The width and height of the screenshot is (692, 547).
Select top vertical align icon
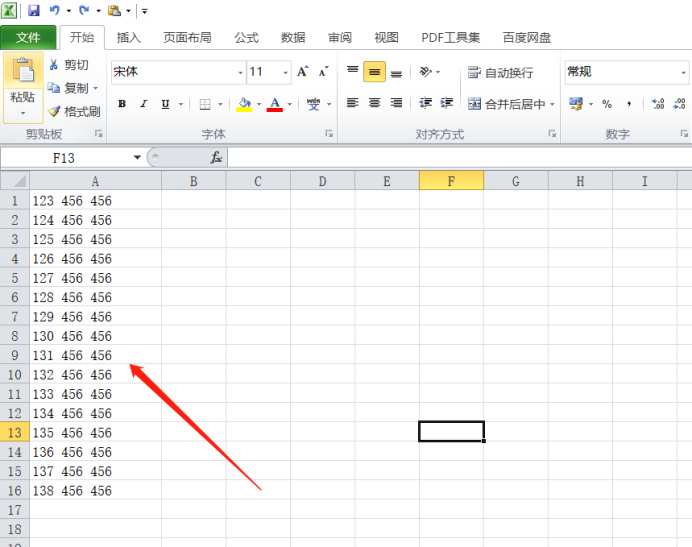pyautogui.click(x=353, y=72)
